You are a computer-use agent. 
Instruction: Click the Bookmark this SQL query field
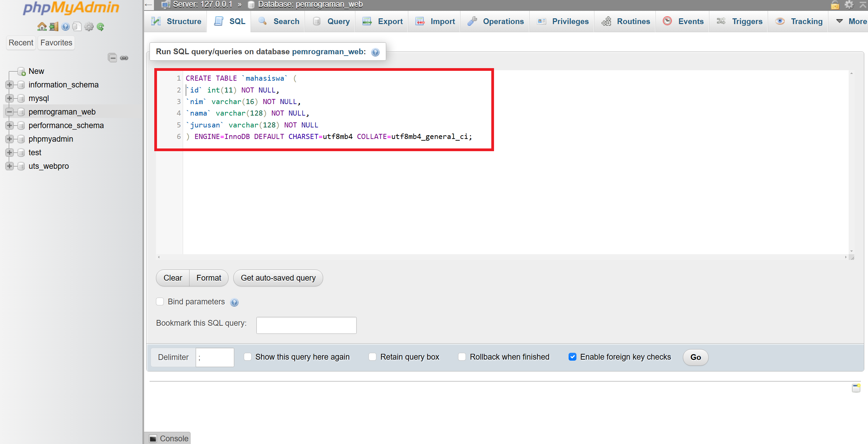pyautogui.click(x=306, y=325)
